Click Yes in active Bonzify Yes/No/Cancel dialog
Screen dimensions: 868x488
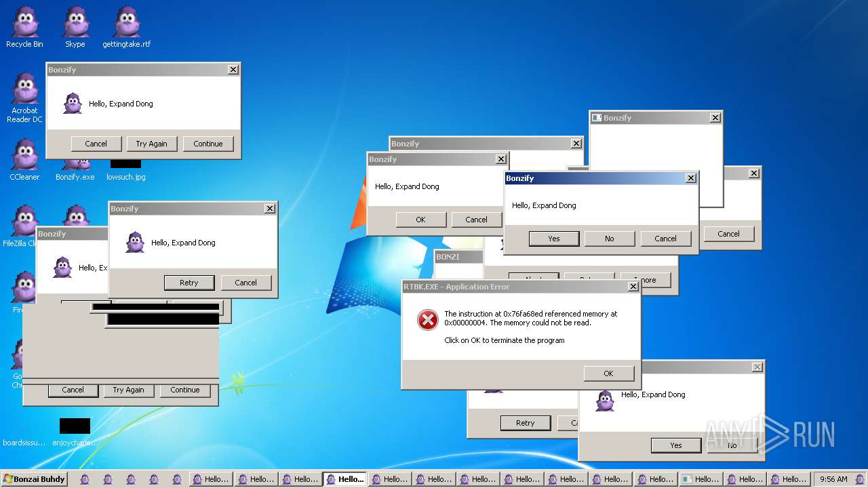tap(554, 239)
